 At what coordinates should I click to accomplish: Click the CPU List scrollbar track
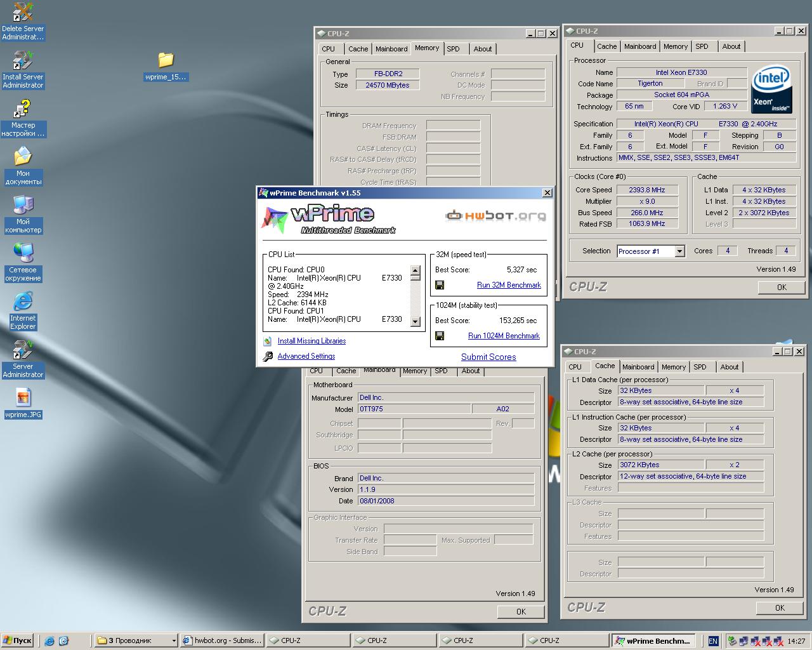(416, 298)
